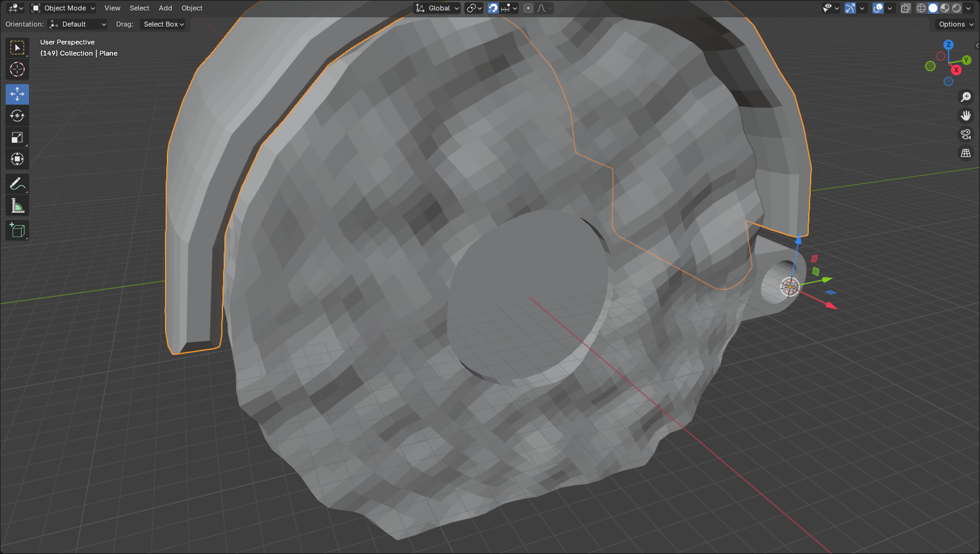980x554 pixels.
Task: Toggle camera view icon
Action: click(x=966, y=134)
